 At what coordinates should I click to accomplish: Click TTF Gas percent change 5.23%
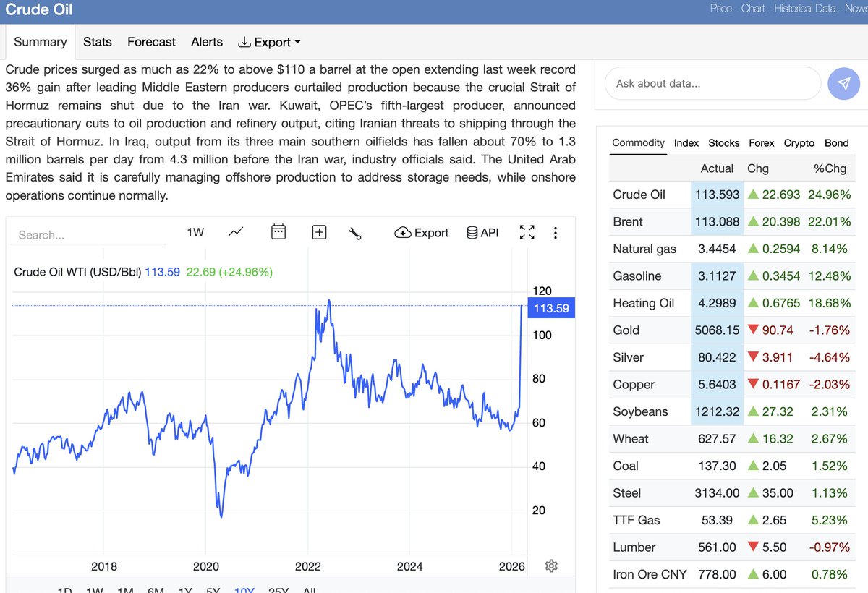pos(830,520)
